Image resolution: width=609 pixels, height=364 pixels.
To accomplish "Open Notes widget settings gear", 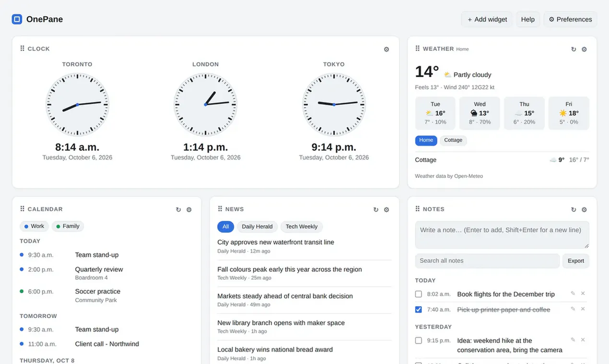I will [584, 210].
